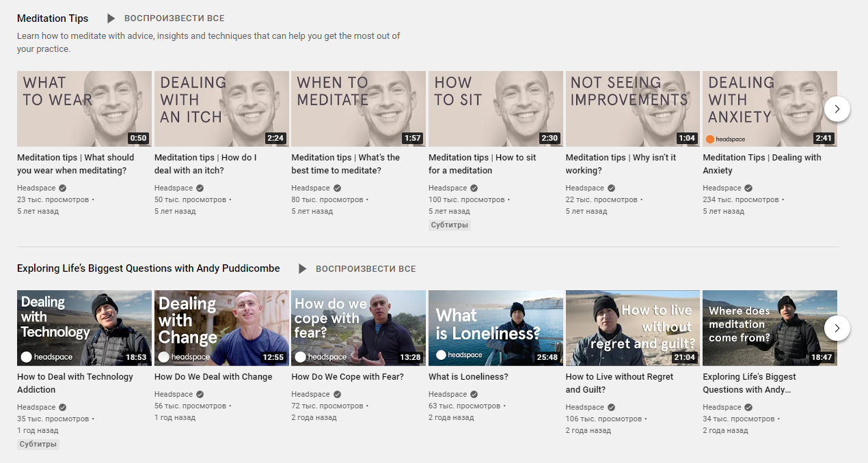Click title 'How Do We Cope with Fear?'
The width and height of the screenshot is (868, 463).
(347, 377)
